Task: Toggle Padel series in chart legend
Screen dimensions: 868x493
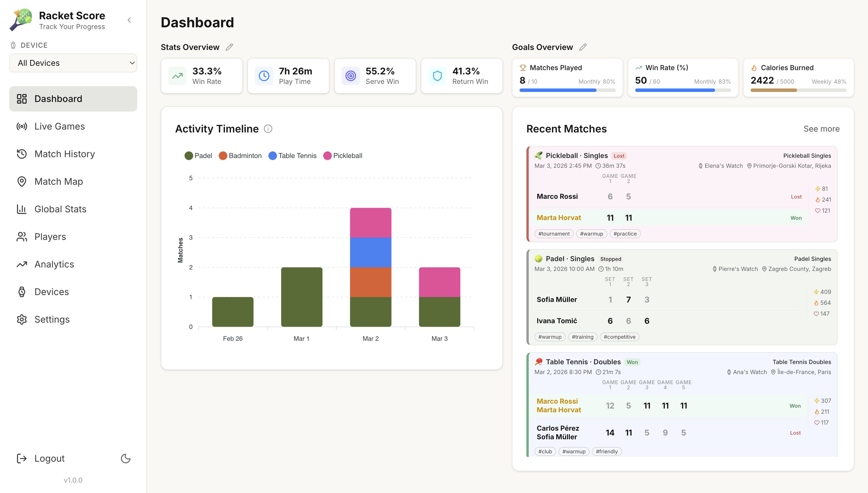Action: (x=199, y=156)
